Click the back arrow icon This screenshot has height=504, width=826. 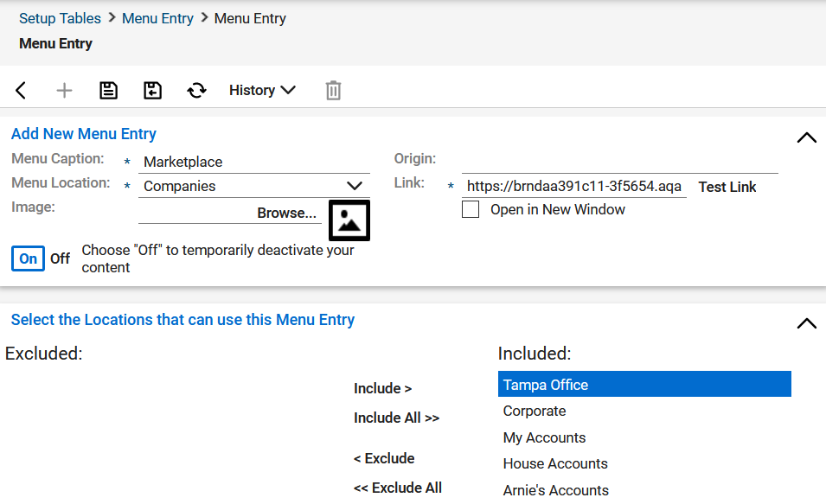point(21,91)
